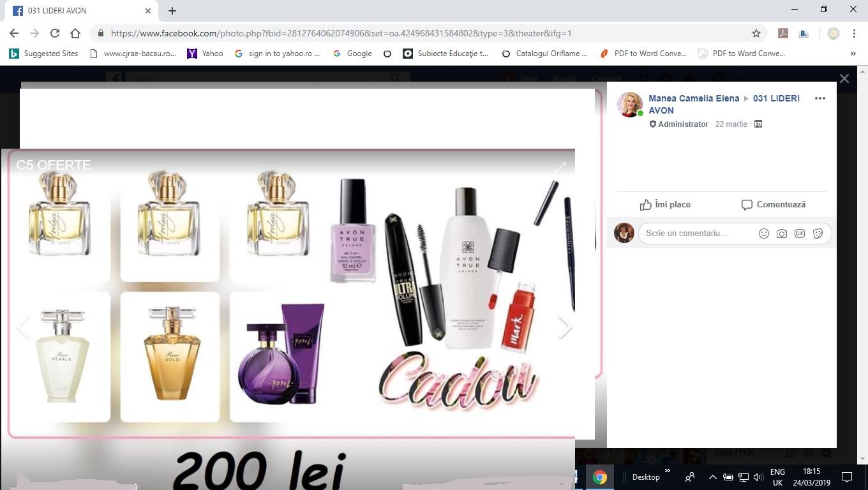Image resolution: width=868 pixels, height=490 pixels.
Task: Open the network connection icon
Action: coord(743,477)
